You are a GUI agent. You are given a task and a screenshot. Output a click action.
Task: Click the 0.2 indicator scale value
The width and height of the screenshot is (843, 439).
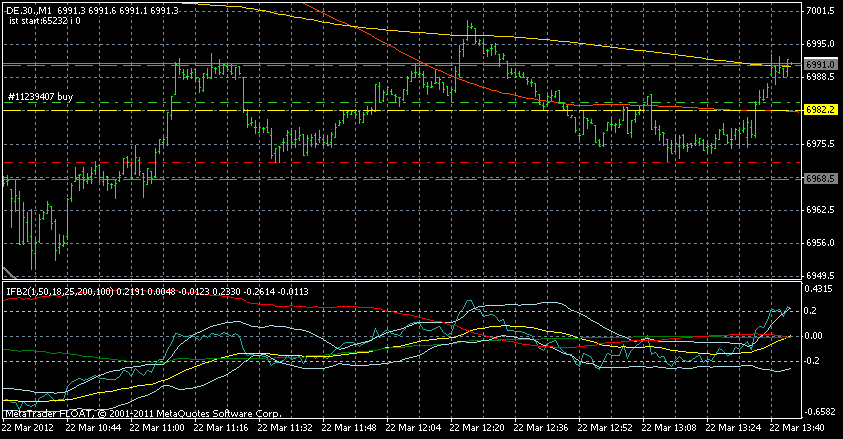810,311
